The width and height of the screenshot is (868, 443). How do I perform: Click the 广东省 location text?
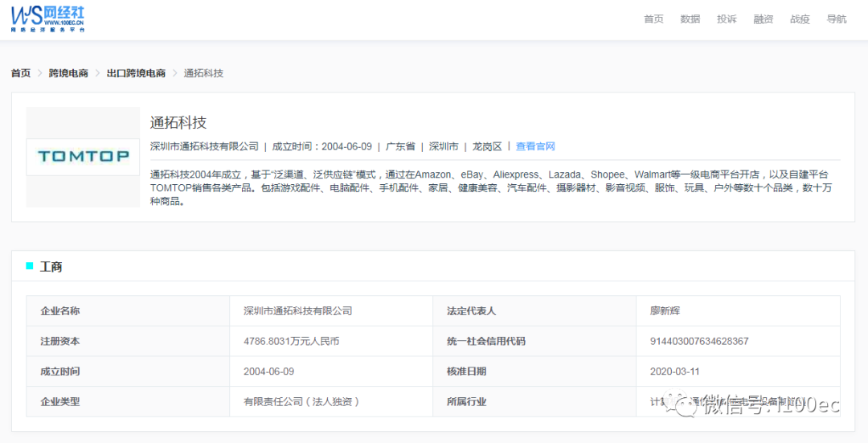[400, 146]
